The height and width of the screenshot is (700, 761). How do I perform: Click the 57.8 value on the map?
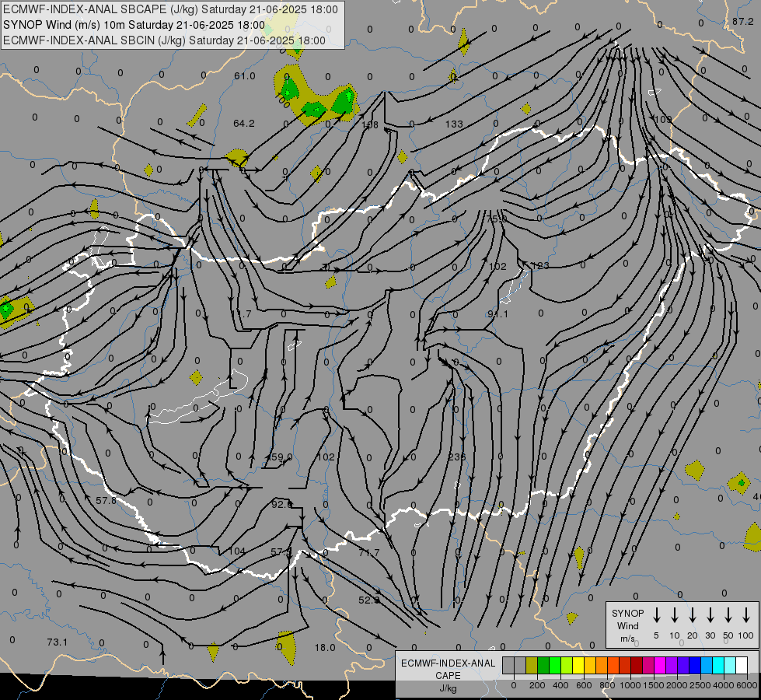(x=106, y=500)
